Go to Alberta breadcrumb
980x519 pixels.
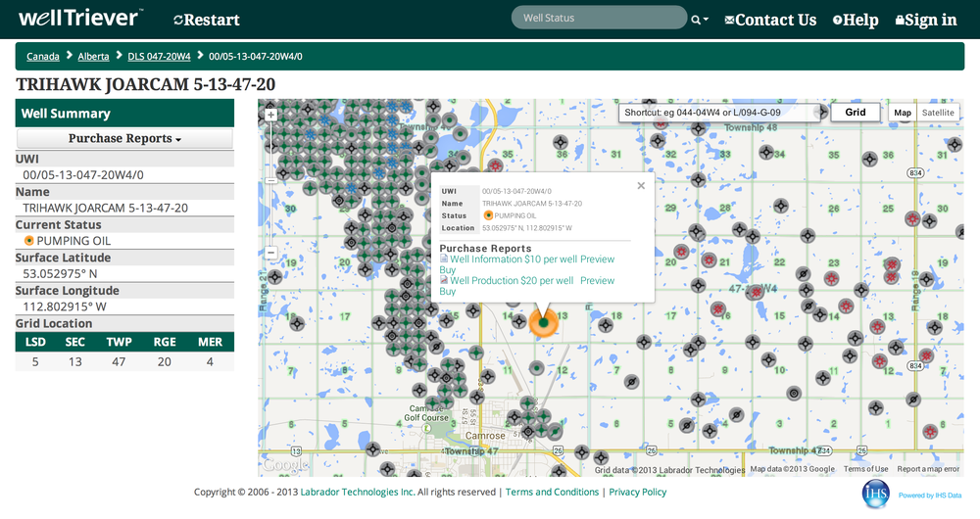(93, 56)
